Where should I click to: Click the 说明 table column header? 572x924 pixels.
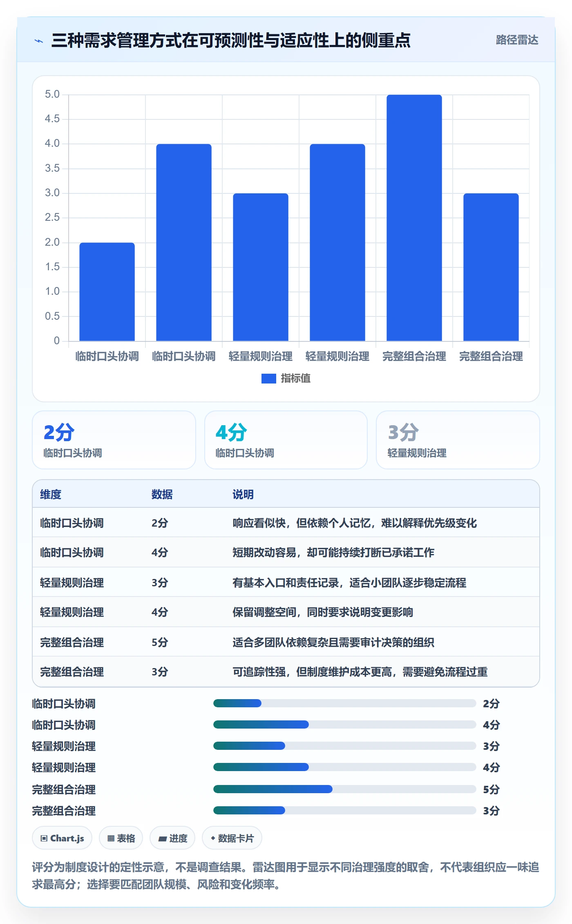click(x=243, y=494)
